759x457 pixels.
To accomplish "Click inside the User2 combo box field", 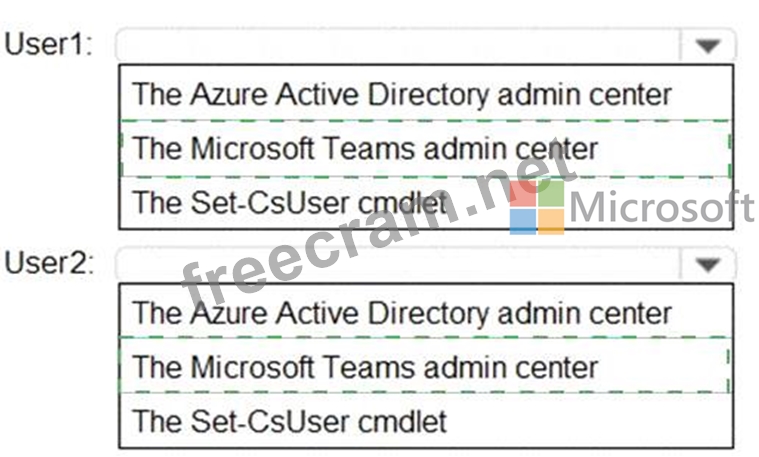I will click(400, 265).
